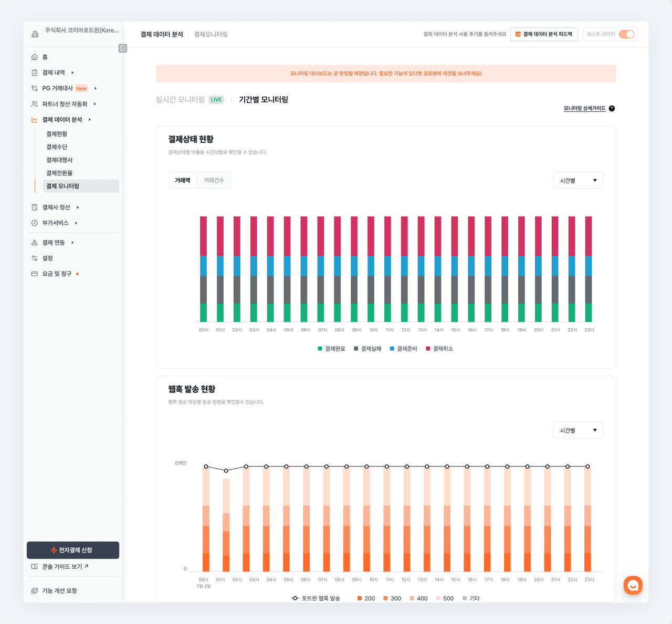Open the 모니터링 상세가이드 link

584,109
